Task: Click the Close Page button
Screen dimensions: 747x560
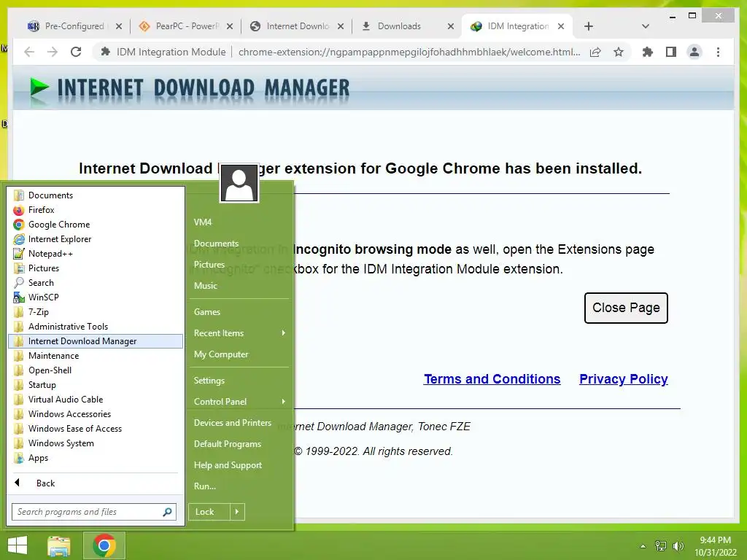Action: (x=626, y=308)
